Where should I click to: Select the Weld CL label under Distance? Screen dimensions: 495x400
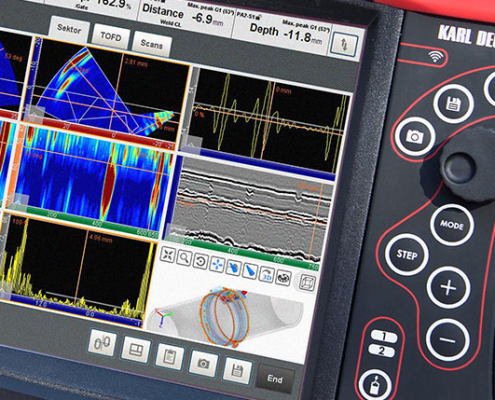coord(171,23)
